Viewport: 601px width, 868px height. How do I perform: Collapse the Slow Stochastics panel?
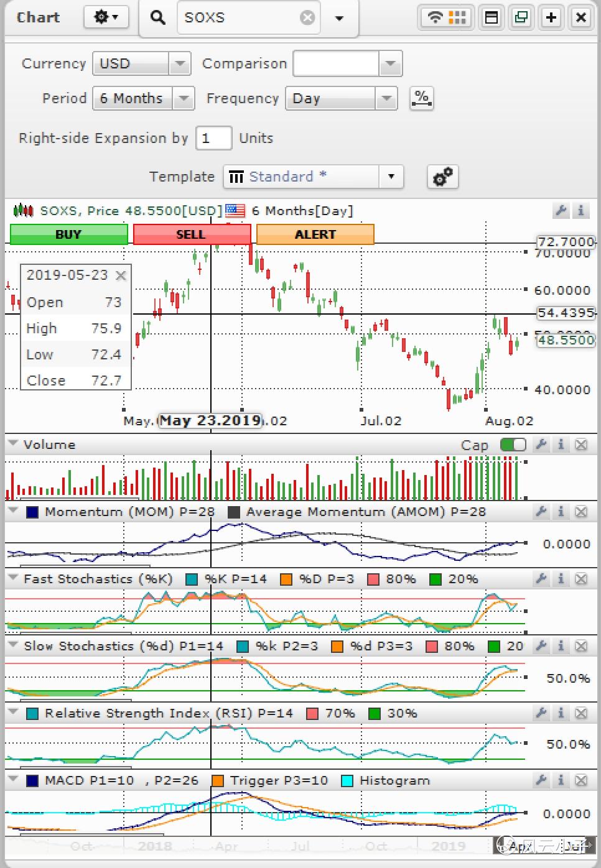pyautogui.click(x=12, y=645)
